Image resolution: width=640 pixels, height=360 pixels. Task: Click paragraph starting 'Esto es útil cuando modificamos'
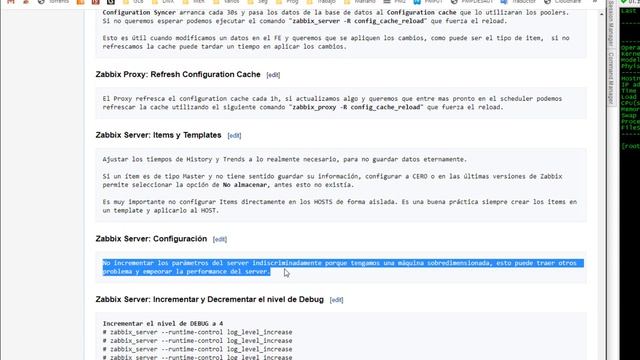336,42
